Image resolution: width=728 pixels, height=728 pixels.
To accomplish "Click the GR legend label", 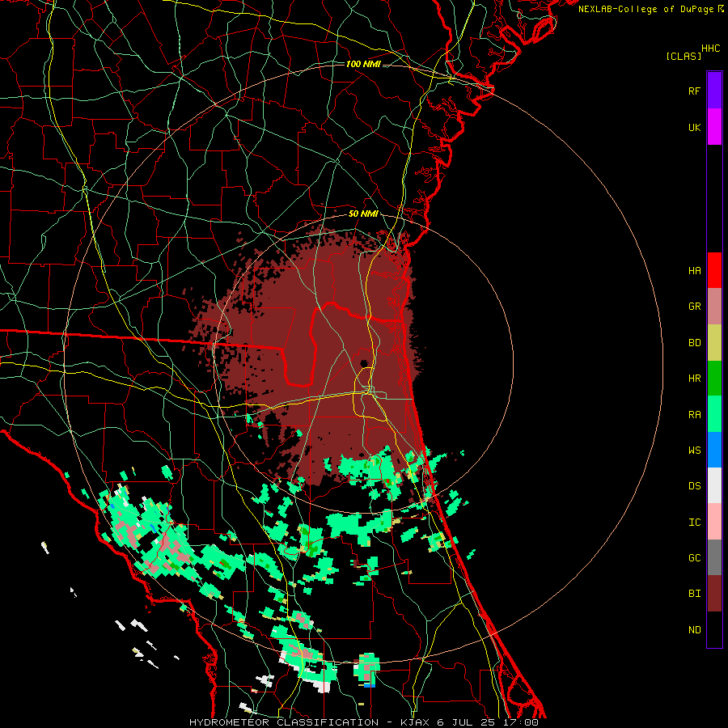I will 694,307.
